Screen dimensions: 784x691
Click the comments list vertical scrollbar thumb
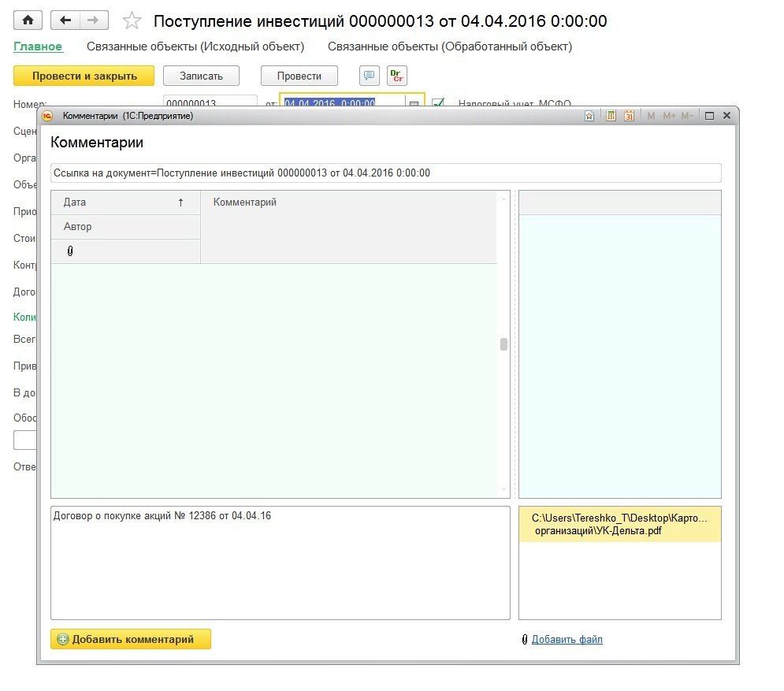point(503,344)
